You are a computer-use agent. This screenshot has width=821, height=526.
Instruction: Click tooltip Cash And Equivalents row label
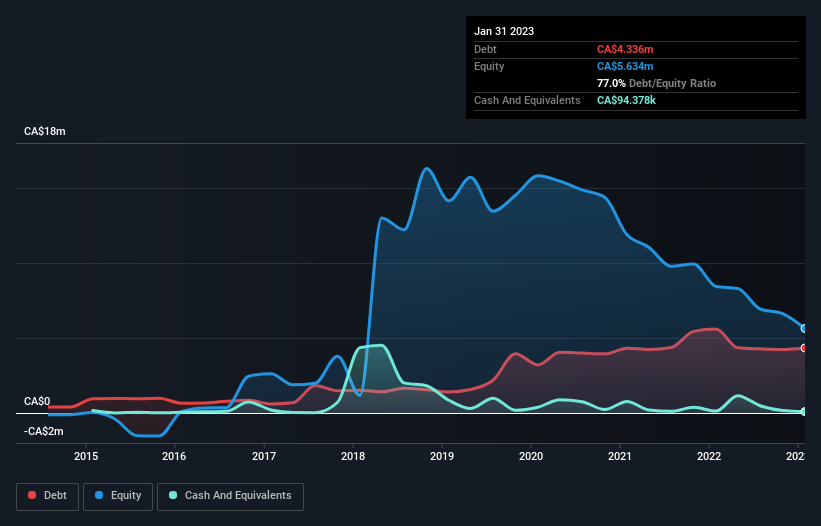click(x=527, y=100)
